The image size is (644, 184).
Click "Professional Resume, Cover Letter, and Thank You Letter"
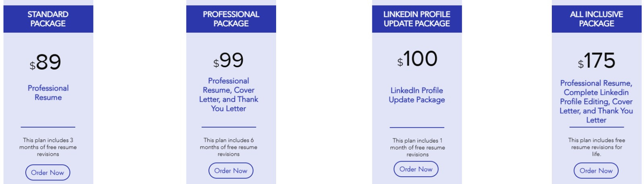229,95
